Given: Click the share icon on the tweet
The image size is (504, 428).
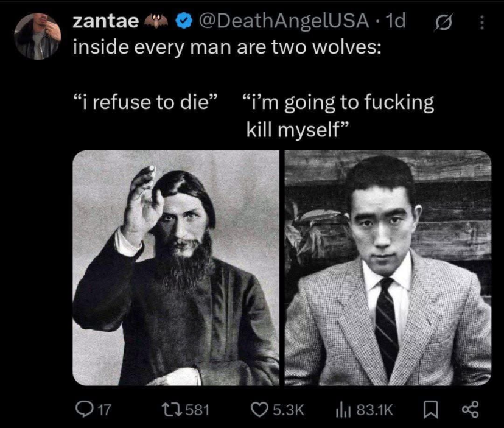Looking at the screenshot, I should [469, 410].
